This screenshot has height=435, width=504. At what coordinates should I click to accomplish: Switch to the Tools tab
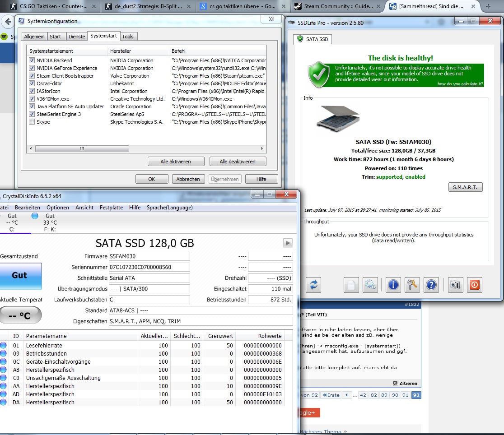(x=128, y=36)
